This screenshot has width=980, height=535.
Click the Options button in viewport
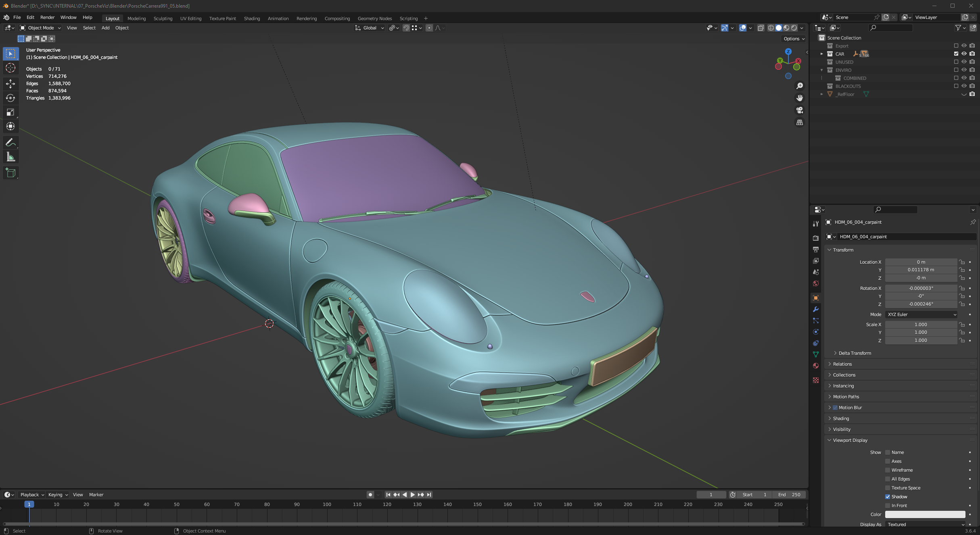(794, 39)
